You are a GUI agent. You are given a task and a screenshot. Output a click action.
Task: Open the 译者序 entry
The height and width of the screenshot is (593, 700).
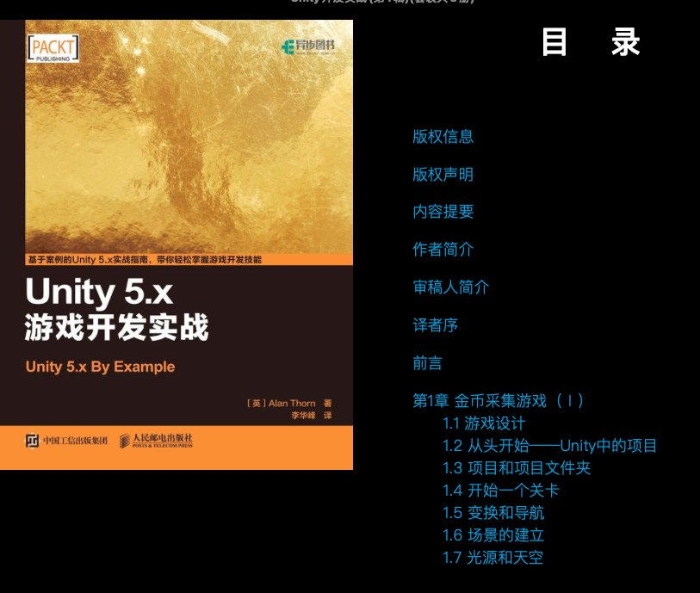coord(436,325)
